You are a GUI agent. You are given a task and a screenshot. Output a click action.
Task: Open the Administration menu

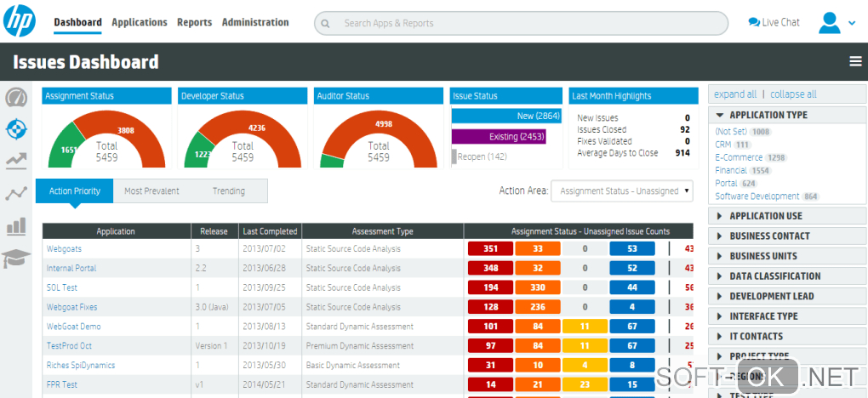click(255, 22)
